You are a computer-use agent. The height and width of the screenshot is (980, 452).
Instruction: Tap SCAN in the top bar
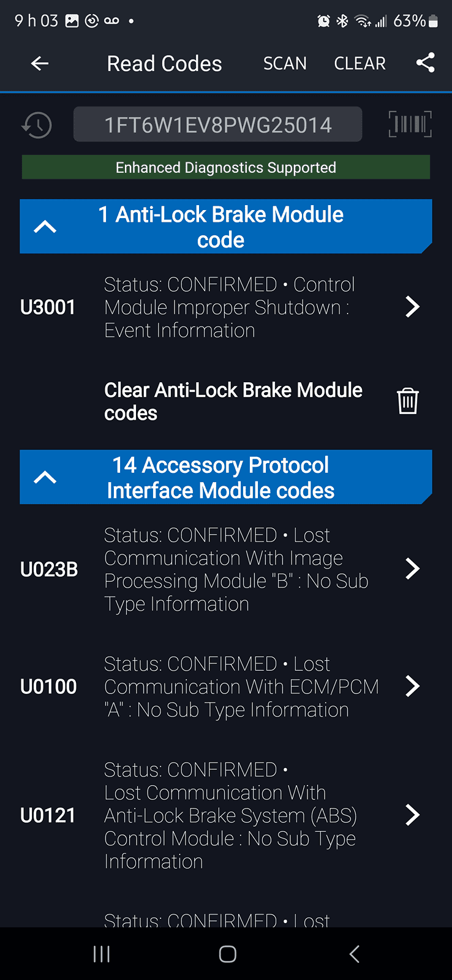coord(285,63)
